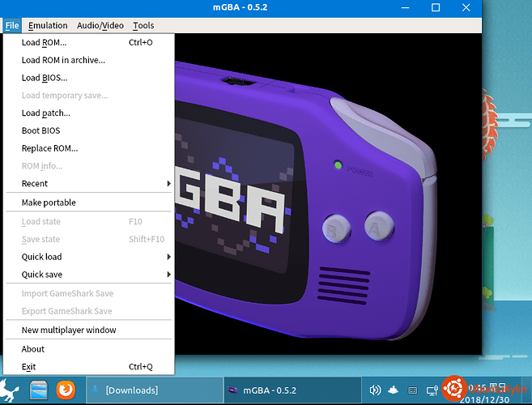
Task: Expand the Recent submenu
Action: (89, 184)
